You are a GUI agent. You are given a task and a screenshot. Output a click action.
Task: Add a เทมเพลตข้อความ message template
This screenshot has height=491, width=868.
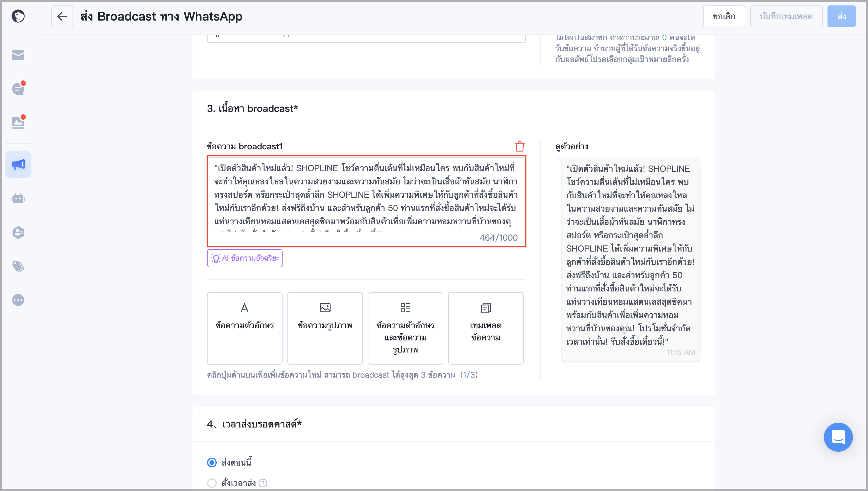pyautogui.click(x=486, y=328)
